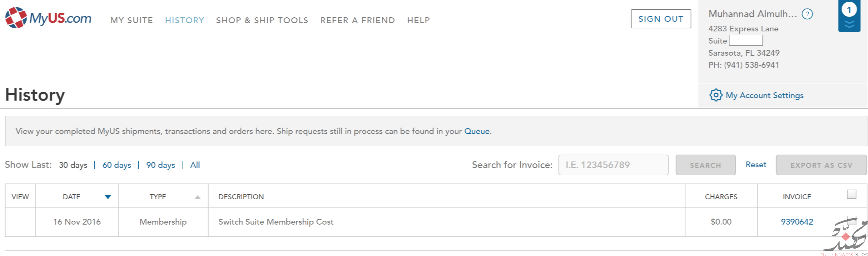868x256 pixels.
Task: Open SHOP & SHIP TOOLS menu
Action: point(262,20)
